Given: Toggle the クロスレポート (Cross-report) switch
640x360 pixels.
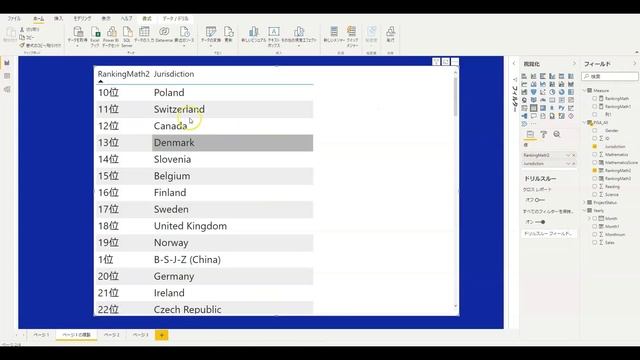Looking at the screenshot, I should (x=540, y=200).
